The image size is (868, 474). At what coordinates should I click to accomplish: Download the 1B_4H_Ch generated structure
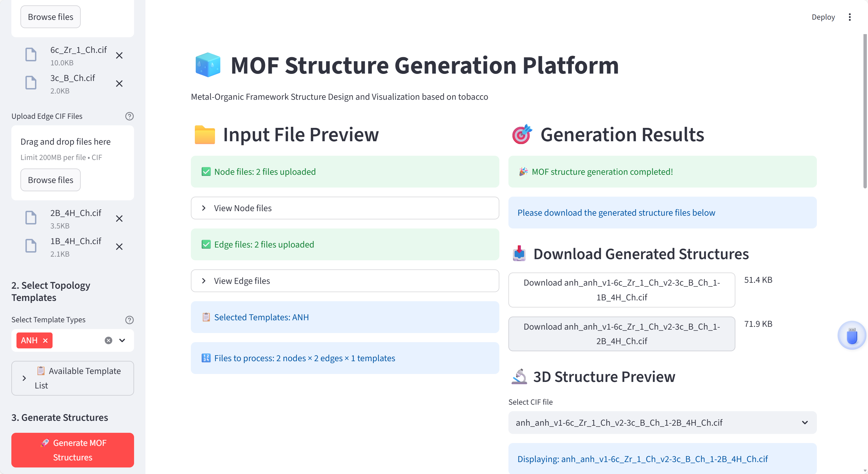coord(621,290)
